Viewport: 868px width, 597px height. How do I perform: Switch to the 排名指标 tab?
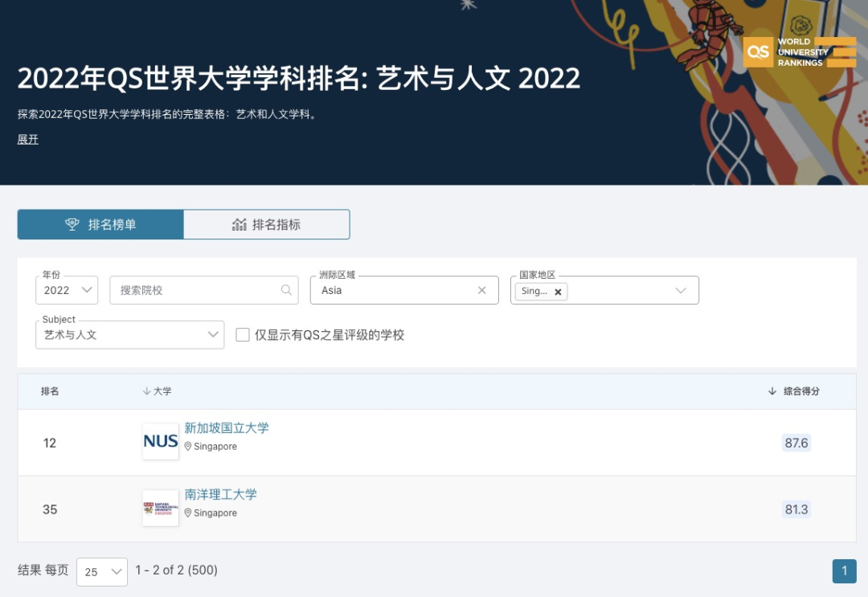pos(266,224)
